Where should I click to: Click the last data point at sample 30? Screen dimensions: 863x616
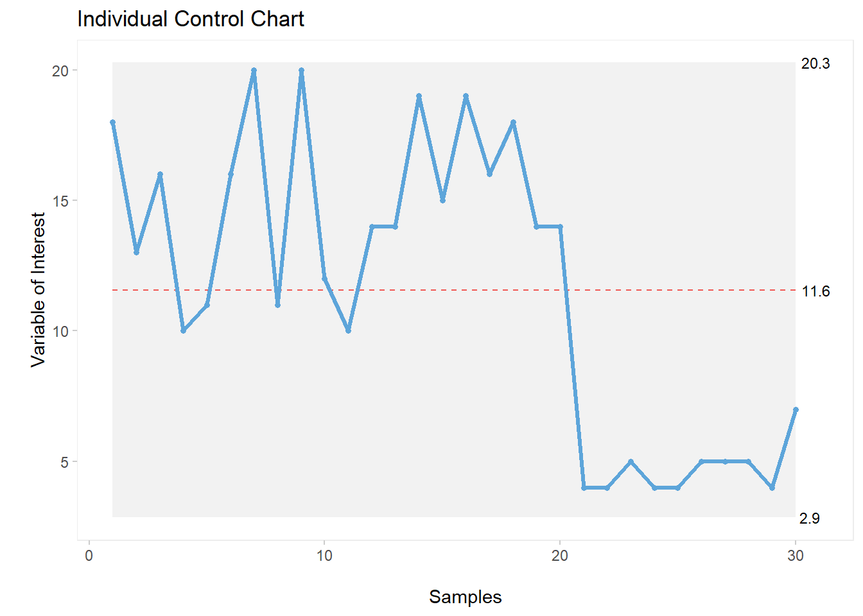[x=796, y=409]
